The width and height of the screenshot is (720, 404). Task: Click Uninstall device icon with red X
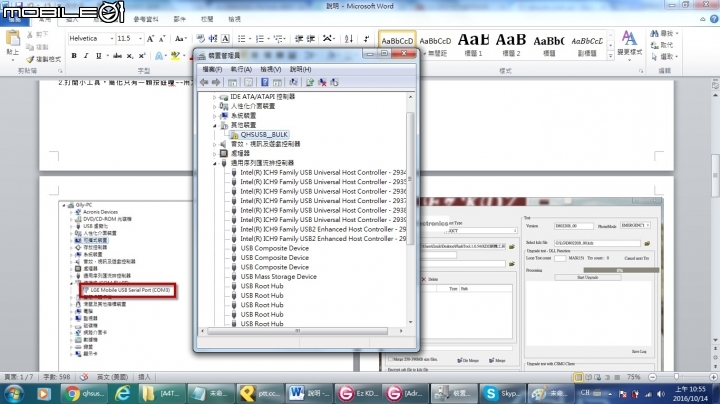[x=322, y=82]
